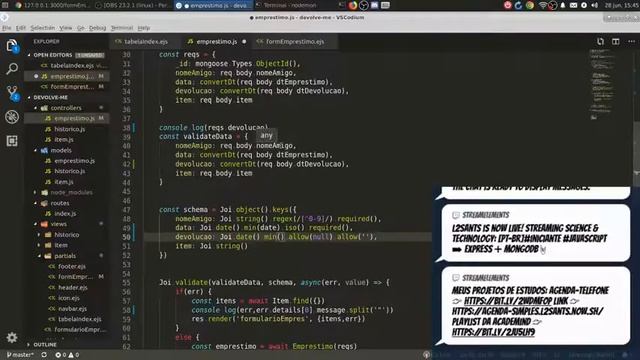Open the editor More Actions ellipsis
This screenshot has height=360, width=640.
(x=631, y=41)
